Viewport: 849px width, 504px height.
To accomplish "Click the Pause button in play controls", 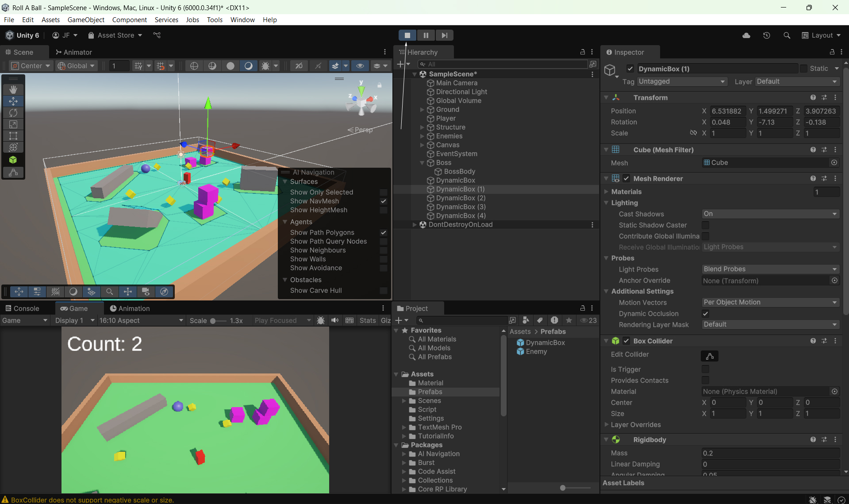I will 426,35.
